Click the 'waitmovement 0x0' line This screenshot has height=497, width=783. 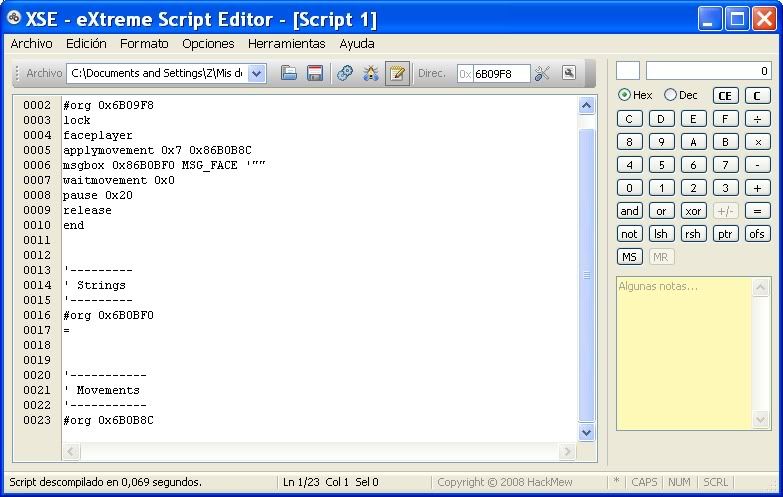click(119, 180)
